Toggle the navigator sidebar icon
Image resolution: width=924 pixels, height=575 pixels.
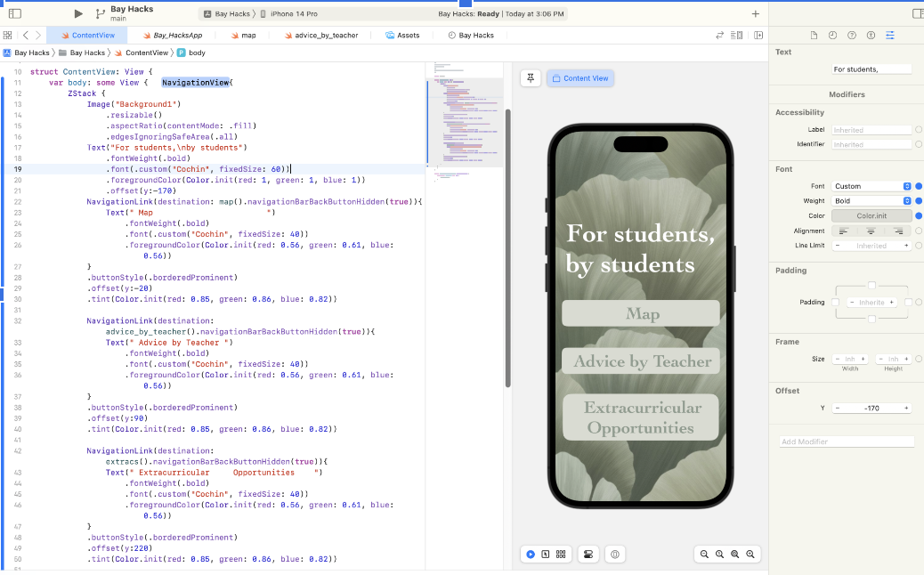click(15, 13)
